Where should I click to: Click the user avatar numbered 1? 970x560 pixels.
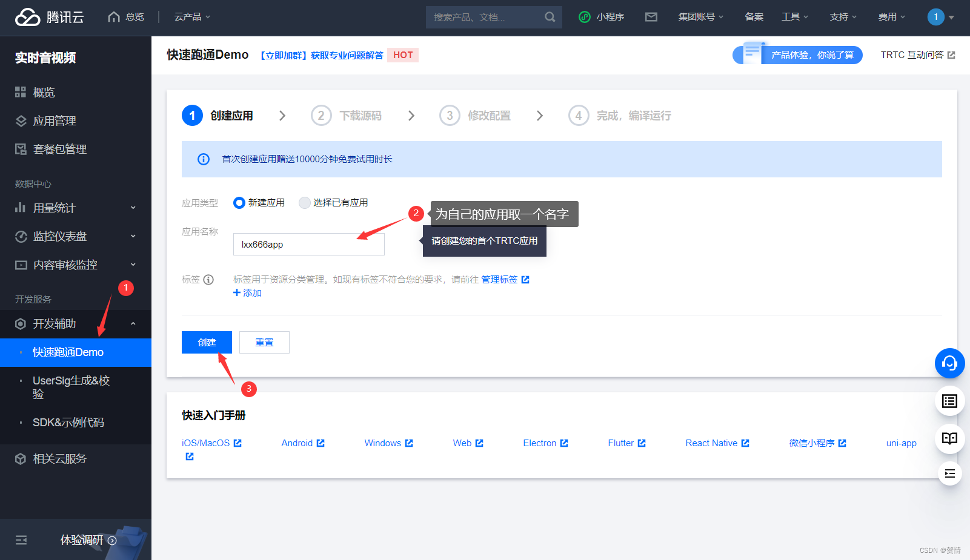click(935, 17)
